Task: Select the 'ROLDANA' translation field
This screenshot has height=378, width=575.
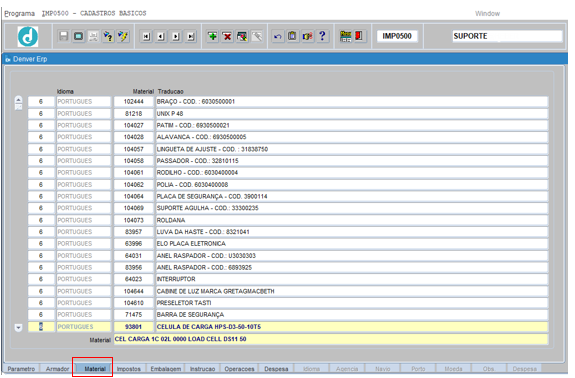Action: point(352,220)
